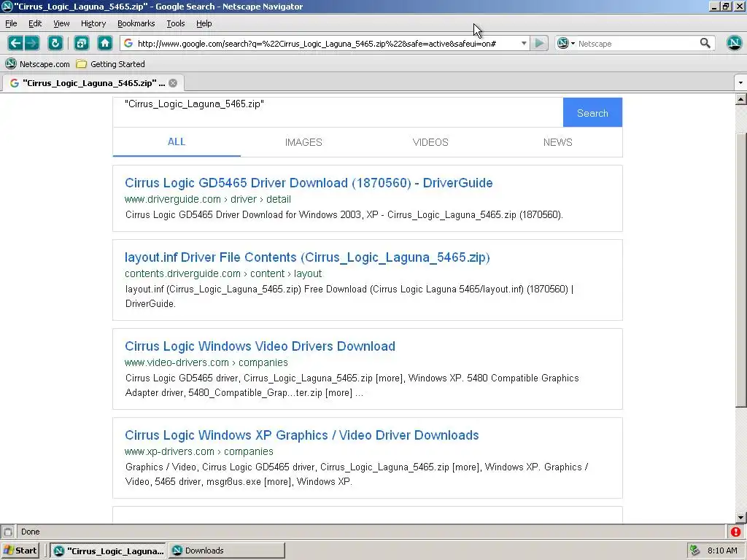Open the Windows Start menu
Viewport: 747px width, 560px height.
pos(20,551)
